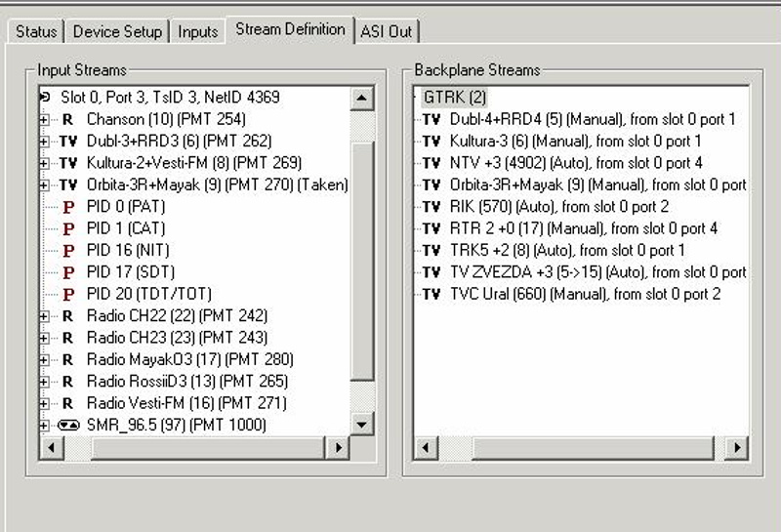Expand the Radio CH22 (22) node
The height and width of the screenshot is (532, 781).
tap(44, 316)
